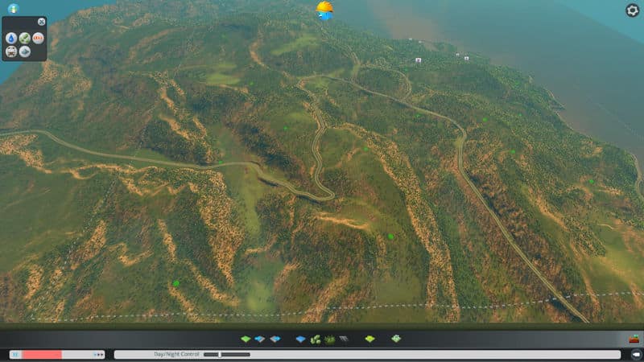Pause the simulation
The image size is (644, 362).
pyautogui.click(x=14, y=354)
